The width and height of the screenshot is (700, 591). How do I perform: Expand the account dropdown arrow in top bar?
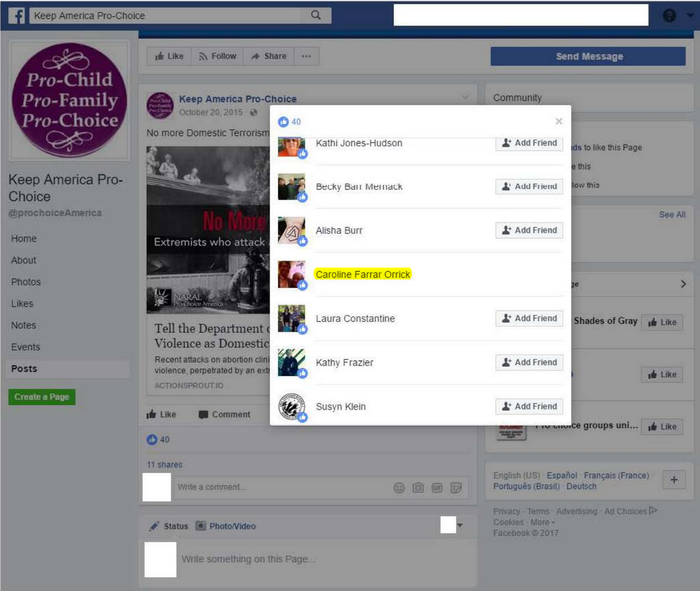click(x=690, y=15)
